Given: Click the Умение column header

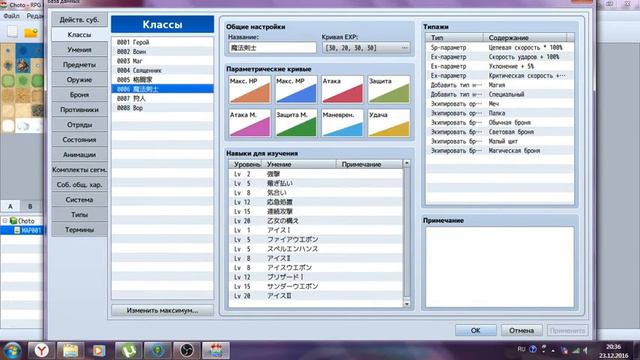Looking at the screenshot, I should click(299, 164).
